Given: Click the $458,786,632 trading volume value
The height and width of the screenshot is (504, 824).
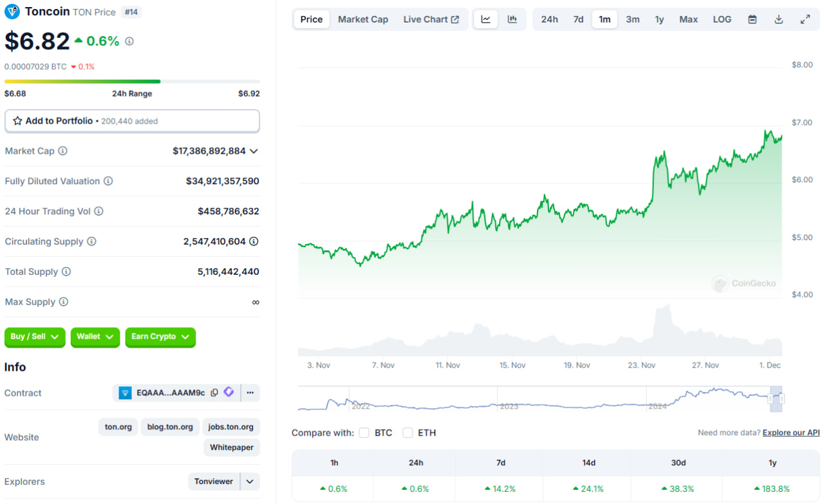Looking at the screenshot, I should pos(229,211).
